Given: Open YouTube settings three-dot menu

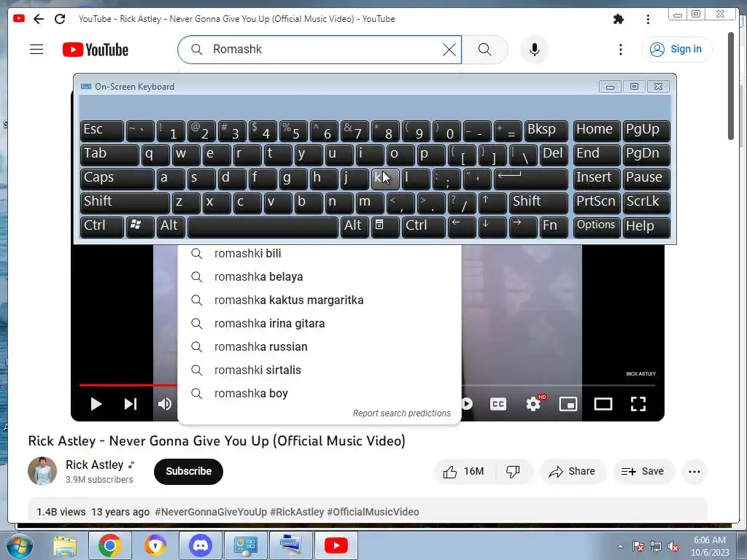Looking at the screenshot, I should (x=620, y=50).
